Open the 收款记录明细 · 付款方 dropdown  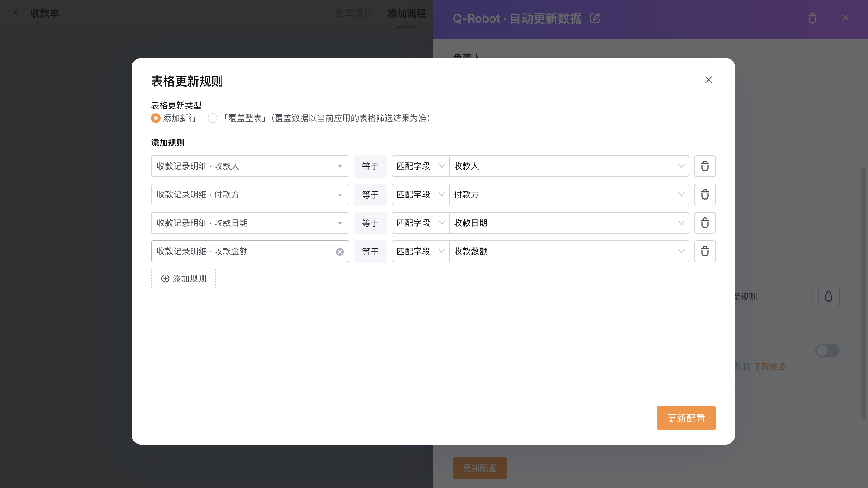tap(250, 194)
